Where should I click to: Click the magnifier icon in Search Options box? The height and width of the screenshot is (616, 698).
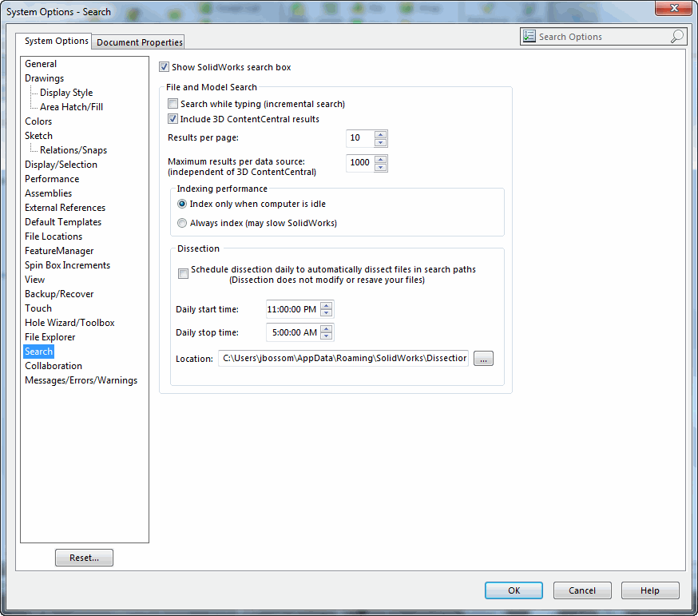676,37
